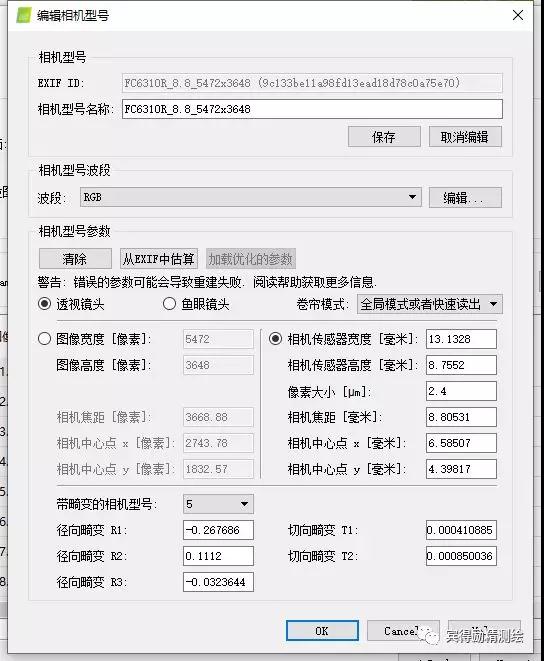Edit the 径向畸变 R1 value field
This screenshot has width=544, height=661.
coord(218,530)
